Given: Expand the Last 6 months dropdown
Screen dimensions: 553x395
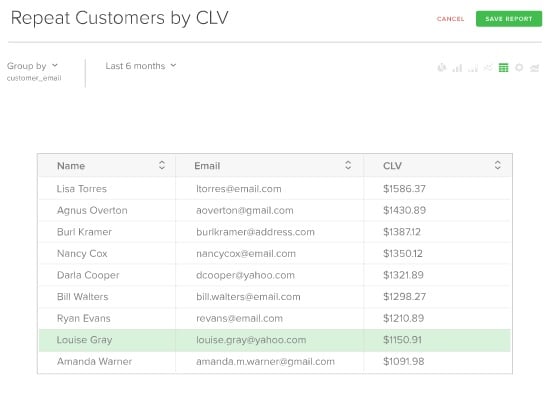Looking at the screenshot, I should pos(141,66).
